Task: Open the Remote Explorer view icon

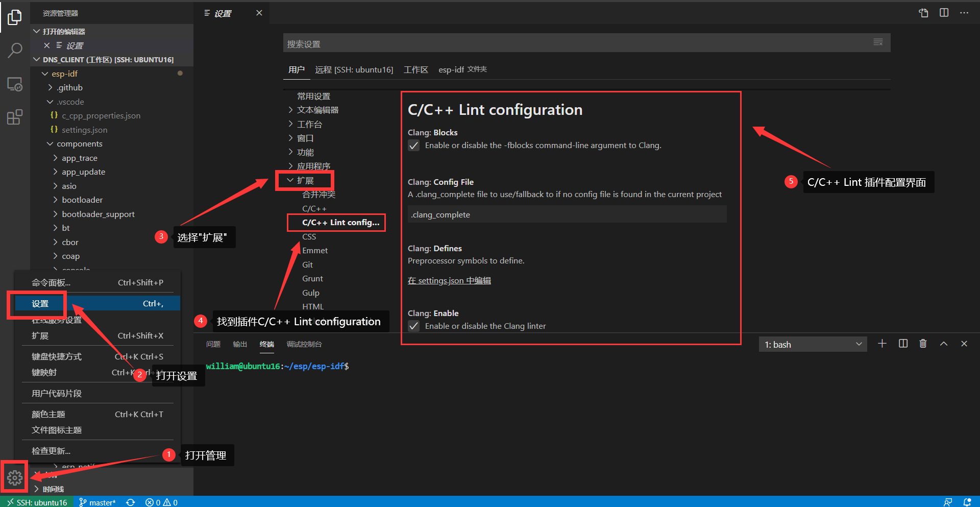Action: pyautogui.click(x=15, y=84)
